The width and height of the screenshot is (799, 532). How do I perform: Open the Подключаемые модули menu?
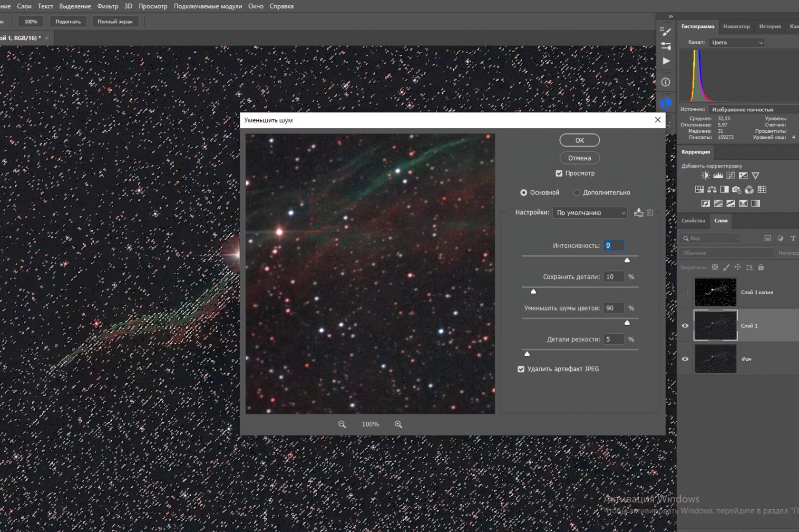click(208, 6)
